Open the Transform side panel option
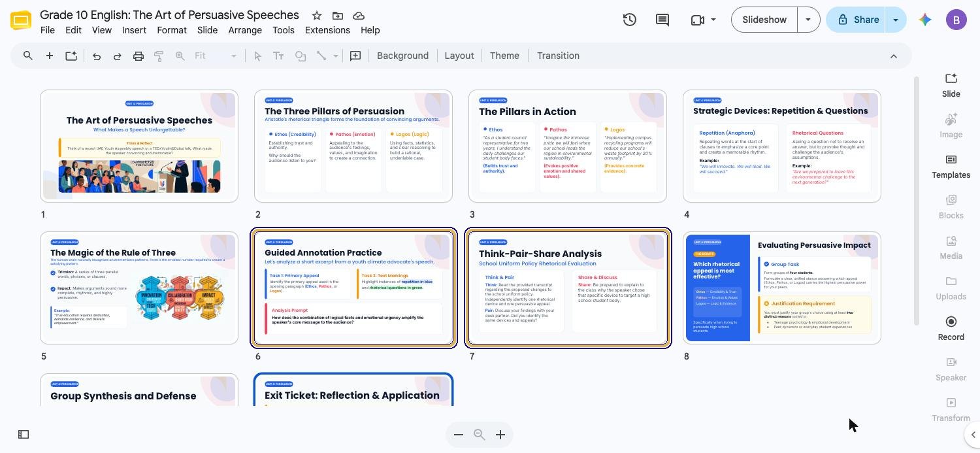The image size is (980, 453). pos(951,409)
